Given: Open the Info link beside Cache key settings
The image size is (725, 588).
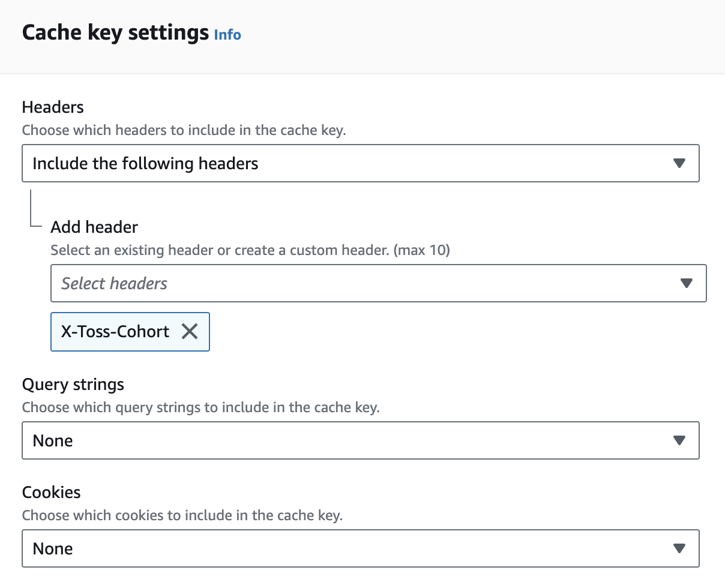Looking at the screenshot, I should [x=227, y=34].
